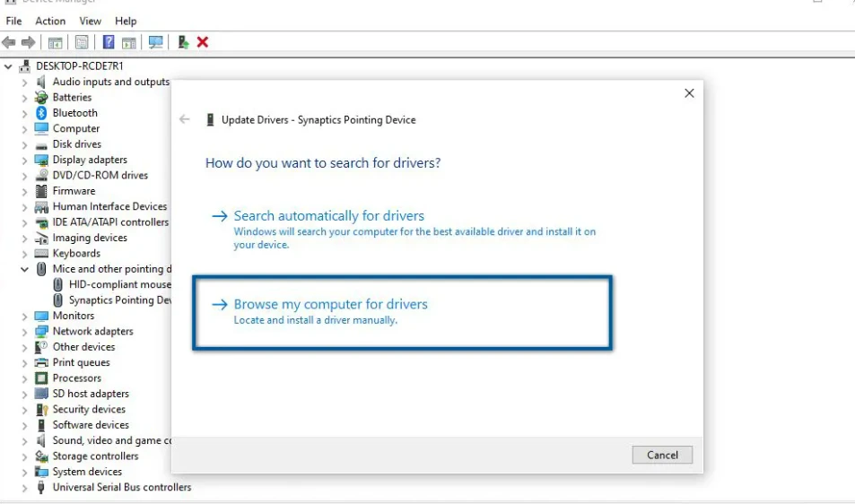
Task: Select the HID-compliant mouse device
Action: [x=119, y=284]
